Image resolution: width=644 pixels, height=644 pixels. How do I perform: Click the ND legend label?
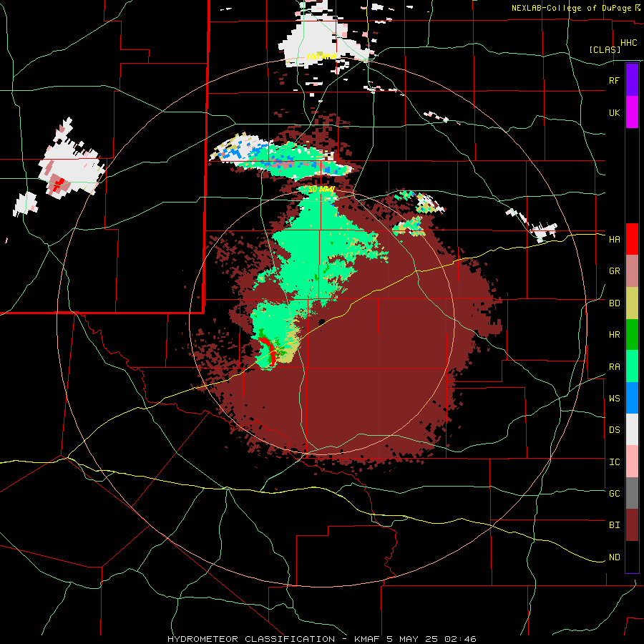(614, 557)
